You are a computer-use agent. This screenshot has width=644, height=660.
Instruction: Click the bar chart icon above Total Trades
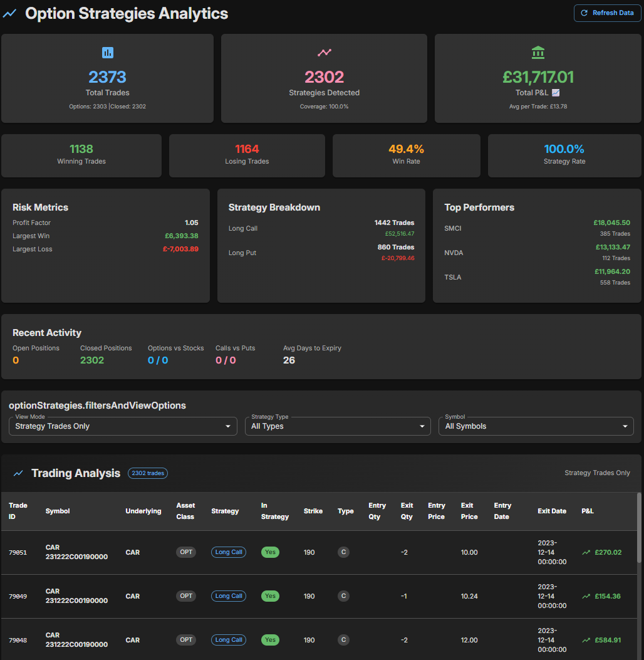coord(108,53)
